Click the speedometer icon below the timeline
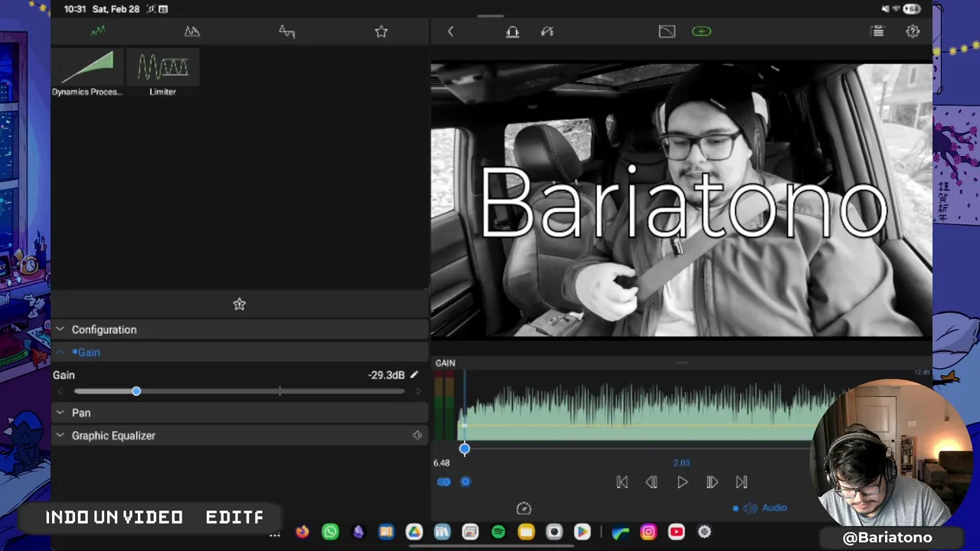980x551 pixels. [x=524, y=508]
